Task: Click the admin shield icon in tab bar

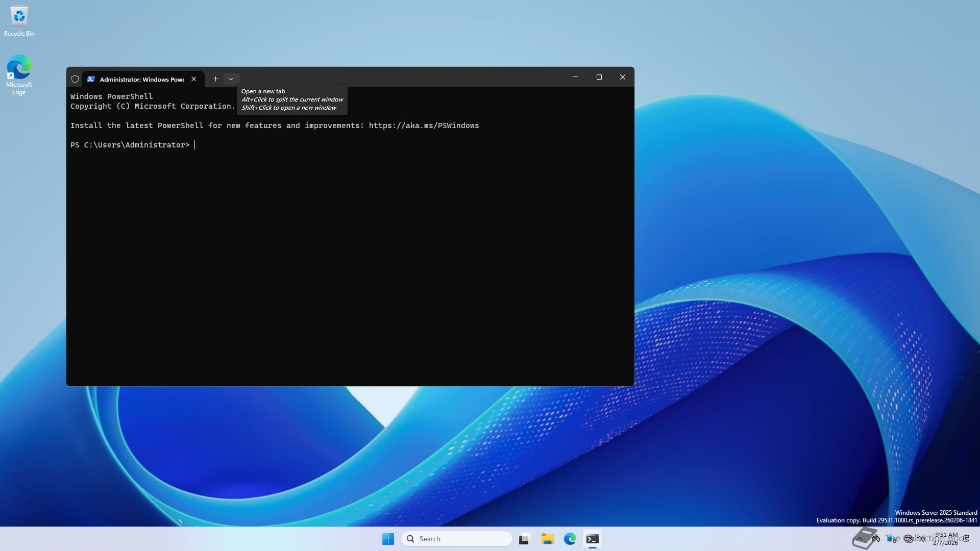Action: pos(75,79)
